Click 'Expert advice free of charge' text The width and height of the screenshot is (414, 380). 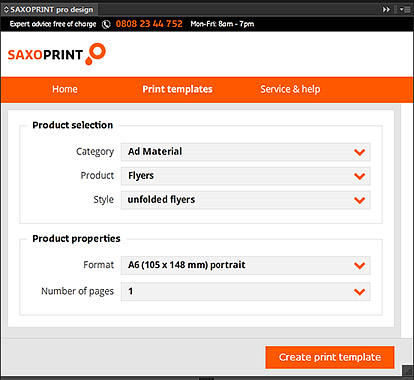[x=53, y=24]
